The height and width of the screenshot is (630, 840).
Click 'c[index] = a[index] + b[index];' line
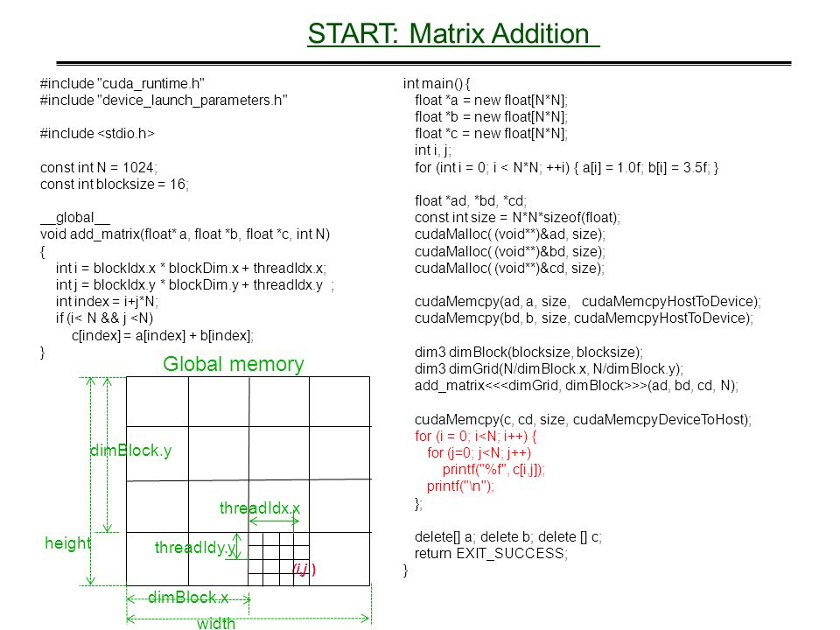point(163,335)
